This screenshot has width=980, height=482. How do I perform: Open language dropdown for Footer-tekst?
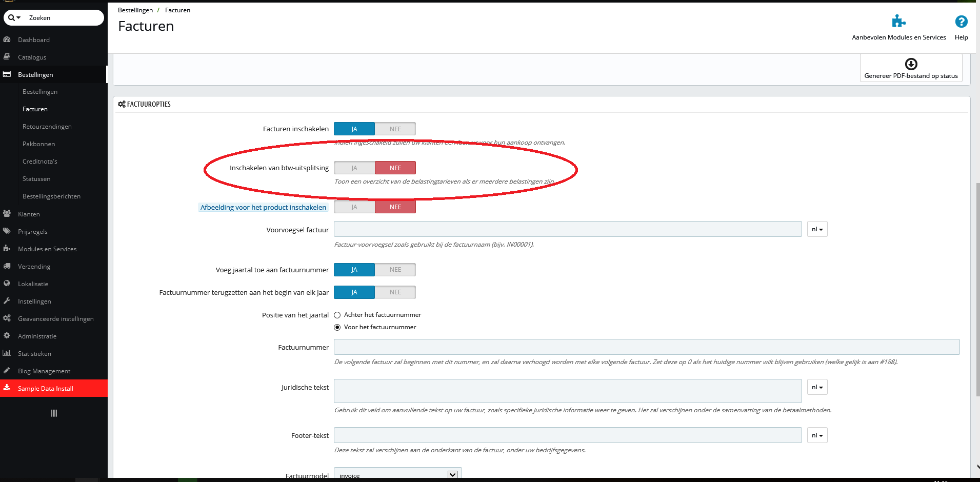(x=817, y=435)
